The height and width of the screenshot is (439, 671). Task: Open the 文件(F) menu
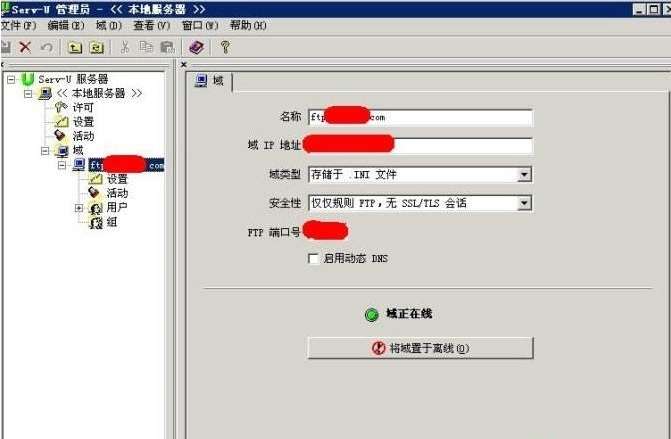click(x=18, y=25)
